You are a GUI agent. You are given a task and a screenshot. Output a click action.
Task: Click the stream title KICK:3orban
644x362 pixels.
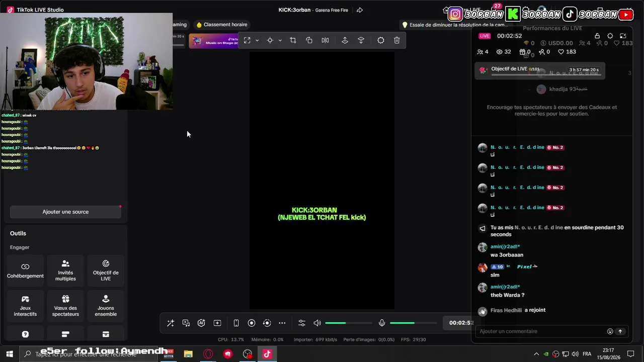294,10
